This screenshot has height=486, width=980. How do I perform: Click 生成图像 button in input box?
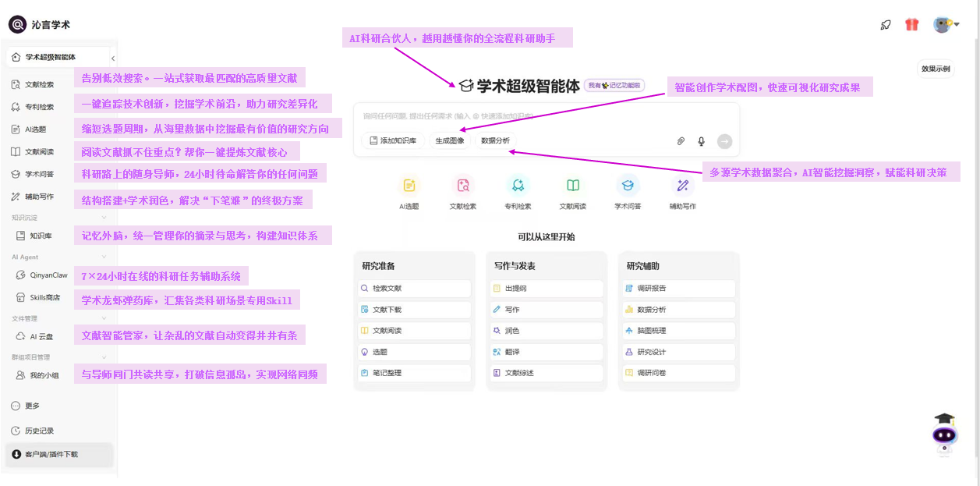click(x=450, y=141)
